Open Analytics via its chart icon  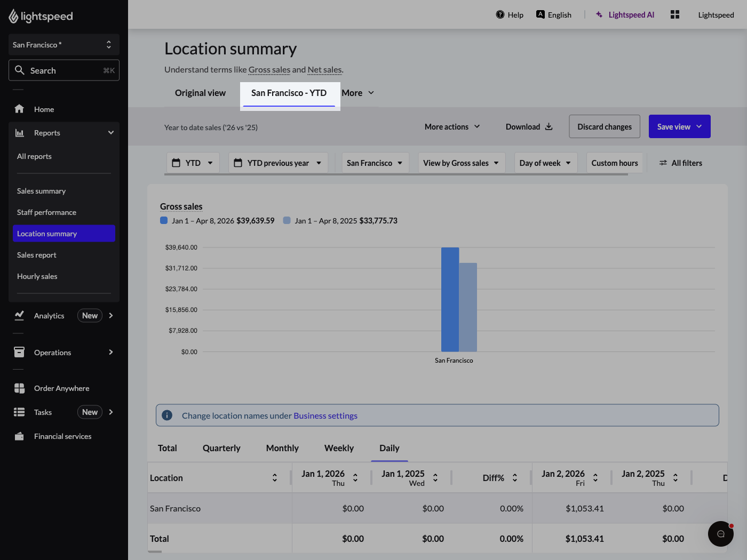[19, 315]
